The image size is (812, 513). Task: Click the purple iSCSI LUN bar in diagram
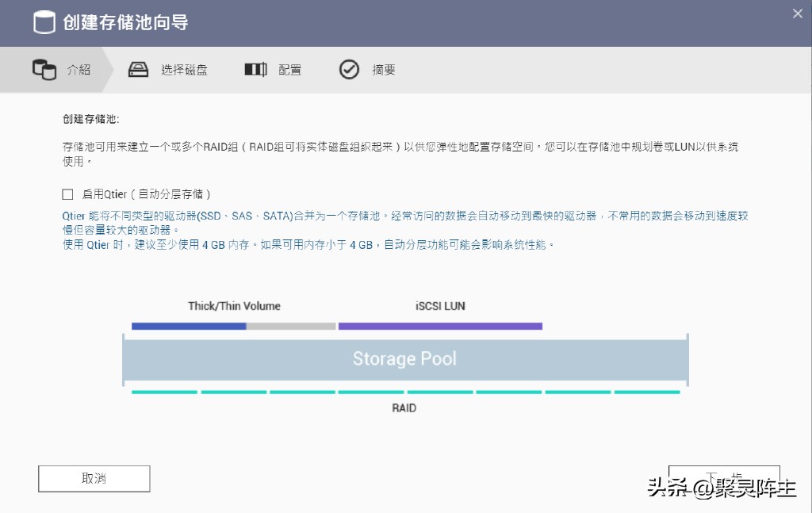[x=440, y=325]
